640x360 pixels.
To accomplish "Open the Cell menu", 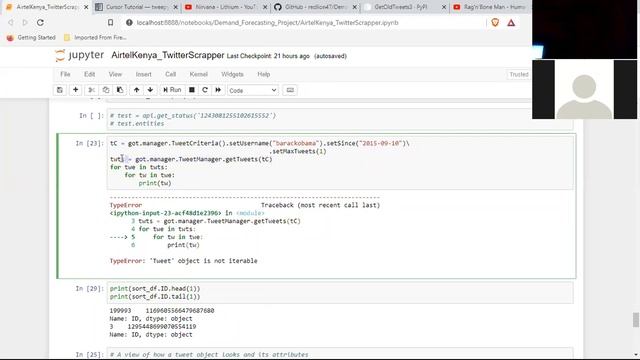I will (x=171, y=74).
